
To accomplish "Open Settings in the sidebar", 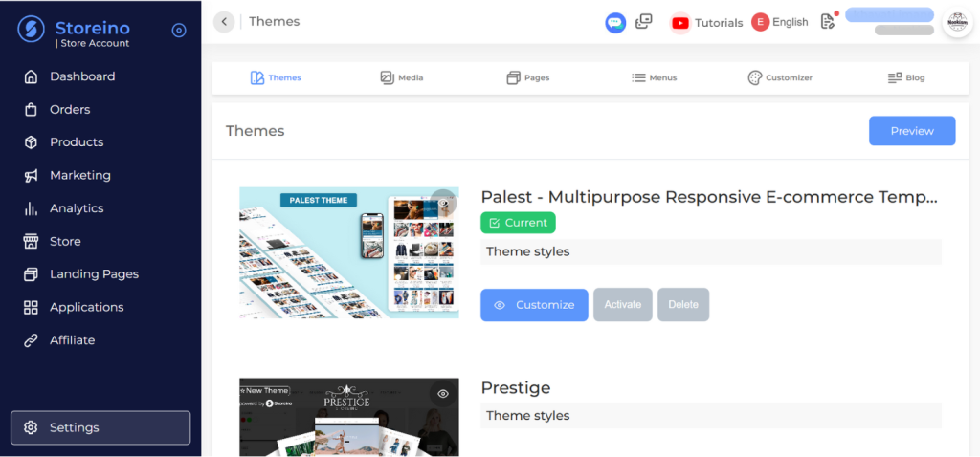I will click(x=100, y=427).
